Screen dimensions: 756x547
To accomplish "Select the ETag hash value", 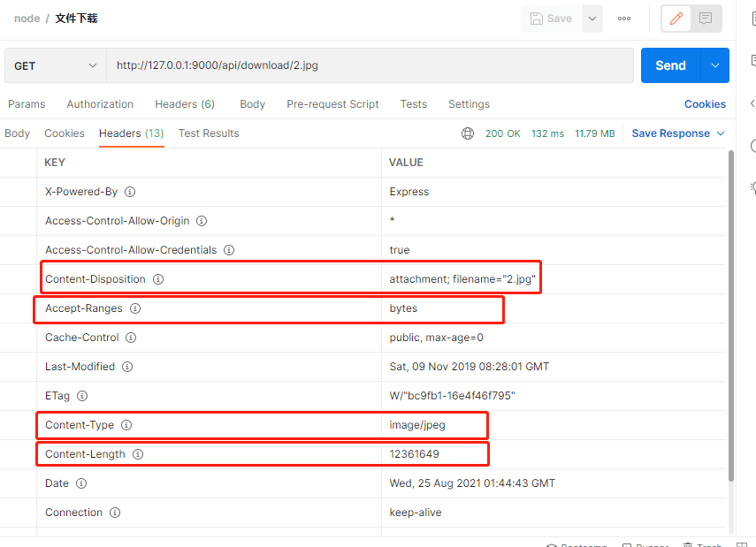I will tap(452, 396).
